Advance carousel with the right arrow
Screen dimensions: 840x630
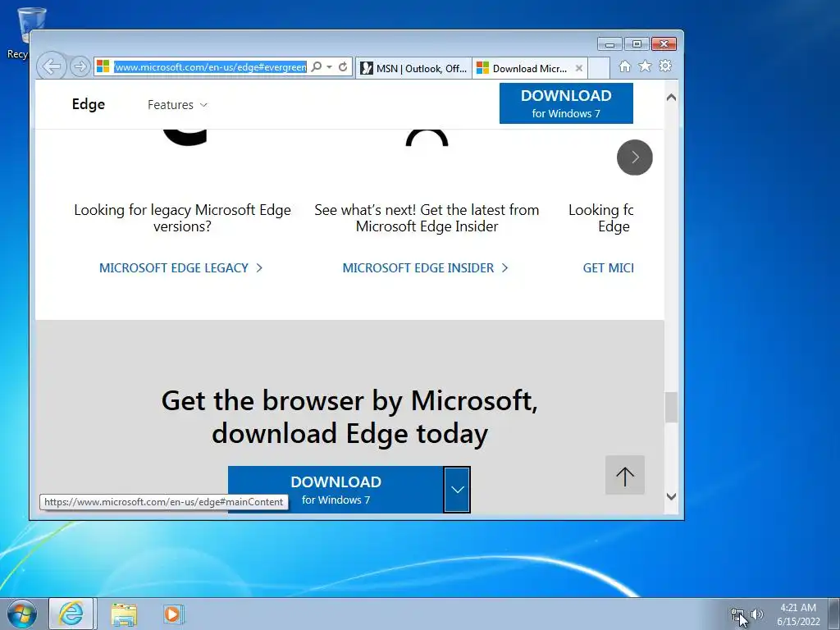click(x=635, y=157)
